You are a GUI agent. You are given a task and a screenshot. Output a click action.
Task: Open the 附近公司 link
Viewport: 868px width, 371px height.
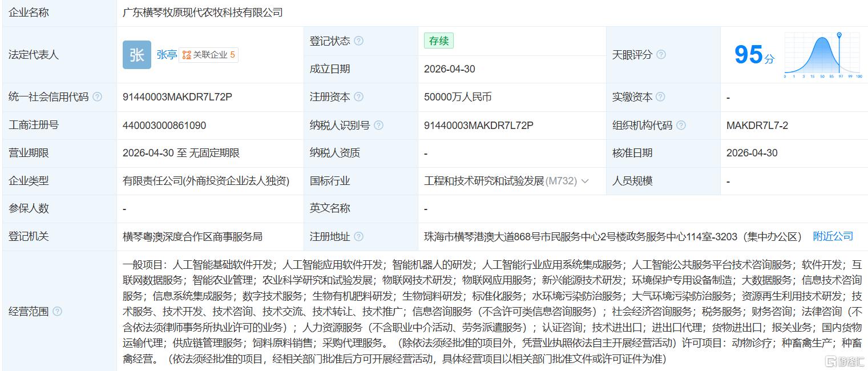click(x=833, y=236)
